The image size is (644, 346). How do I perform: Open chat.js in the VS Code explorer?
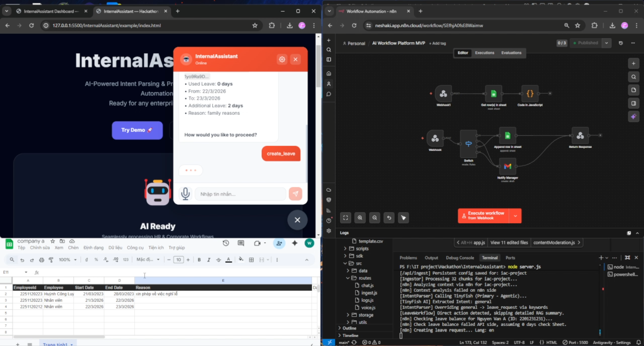[x=367, y=285]
